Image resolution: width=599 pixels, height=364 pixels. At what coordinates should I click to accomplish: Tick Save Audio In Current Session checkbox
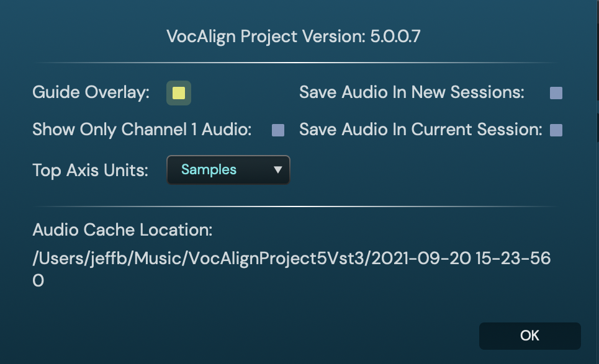556,130
